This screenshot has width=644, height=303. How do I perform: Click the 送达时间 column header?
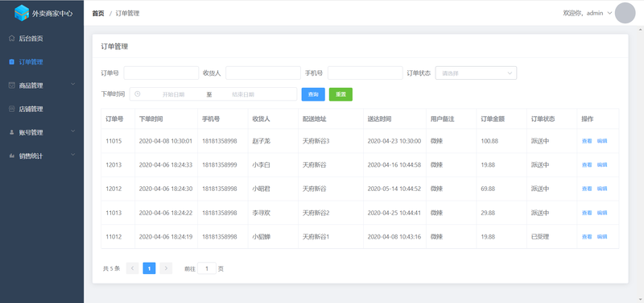coord(379,118)
